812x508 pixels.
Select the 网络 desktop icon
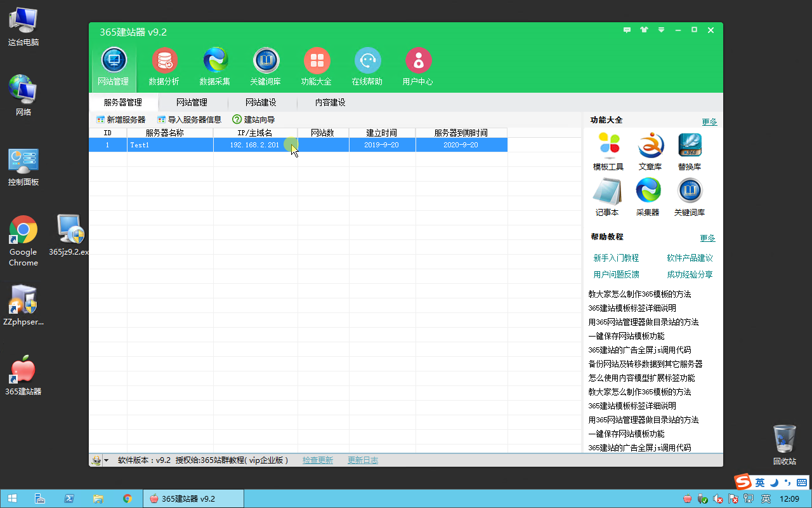click(x=23, y=96)
